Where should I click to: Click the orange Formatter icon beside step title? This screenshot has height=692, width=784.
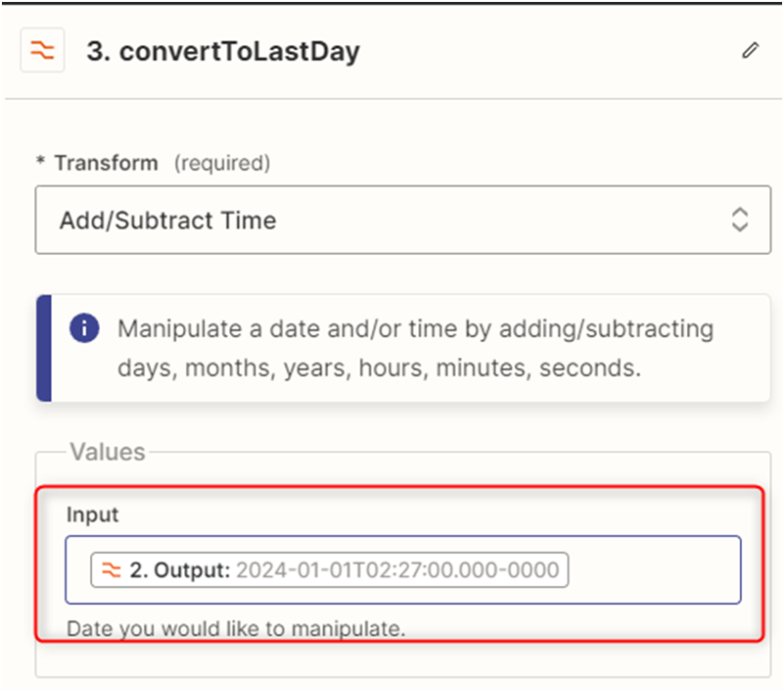pyautogui.click(x=42, y=52)
